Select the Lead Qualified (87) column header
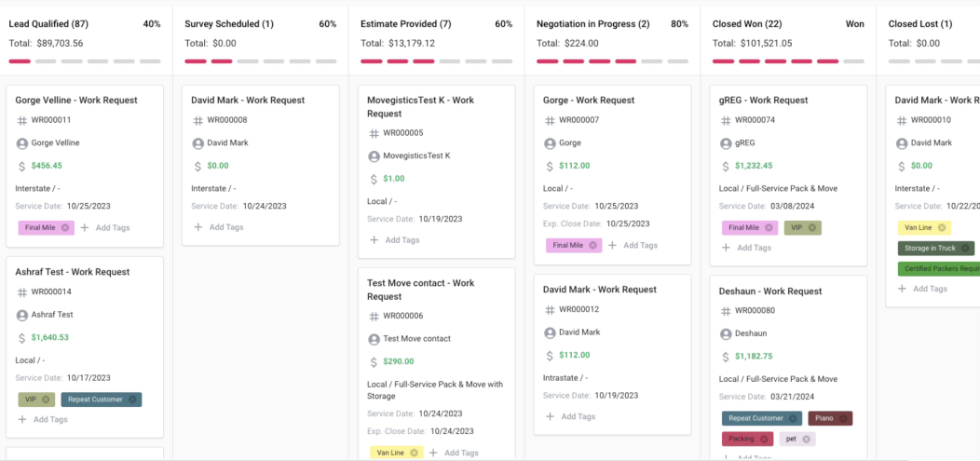The width and height of the screenshot is (980, 461). pyautogui.click(x=48, y=23)
